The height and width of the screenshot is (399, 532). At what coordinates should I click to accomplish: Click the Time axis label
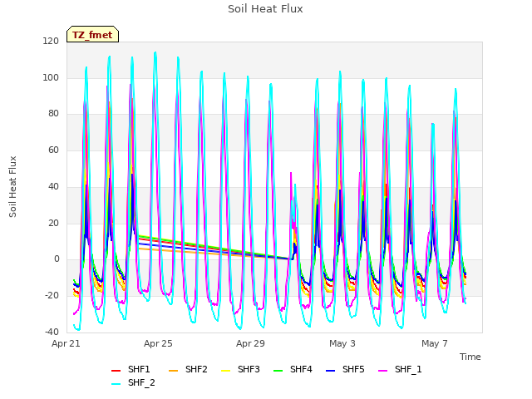click(470, 357)
